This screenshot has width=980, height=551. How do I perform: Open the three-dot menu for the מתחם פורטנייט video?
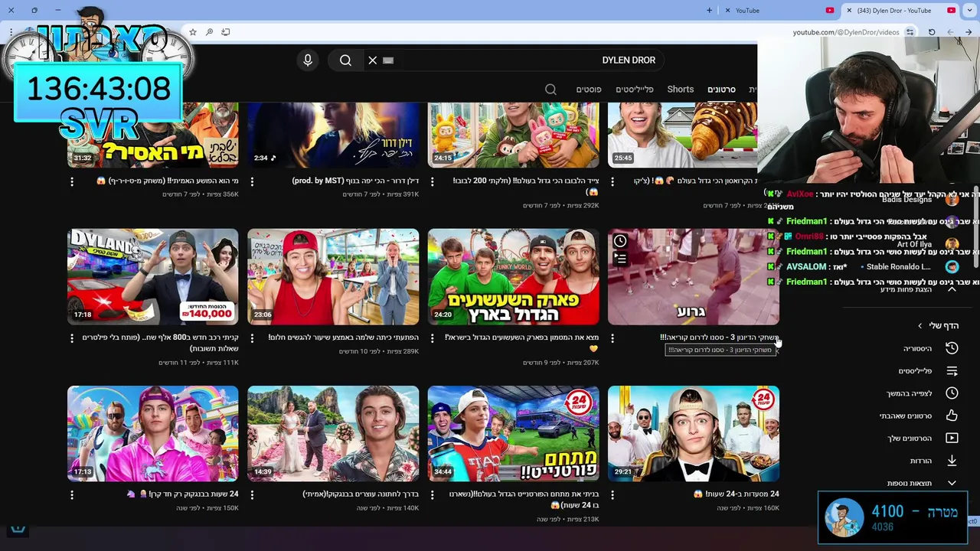click(x=433, y=494)
